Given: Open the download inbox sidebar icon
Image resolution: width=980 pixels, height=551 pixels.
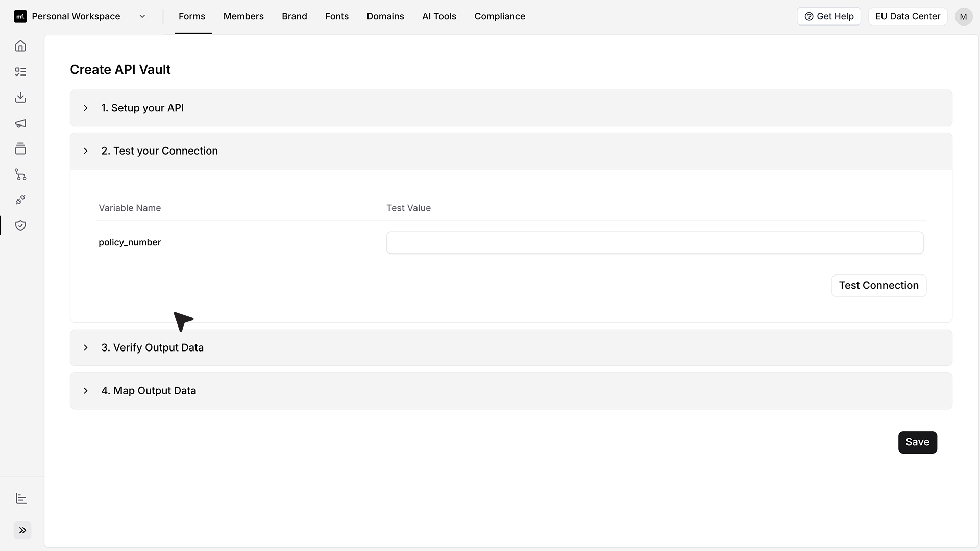Looking at the screenshot, I should 20,97.
